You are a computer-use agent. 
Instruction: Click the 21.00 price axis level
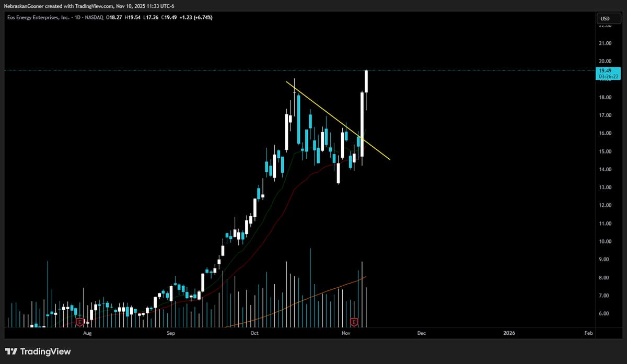click(605, 43)
